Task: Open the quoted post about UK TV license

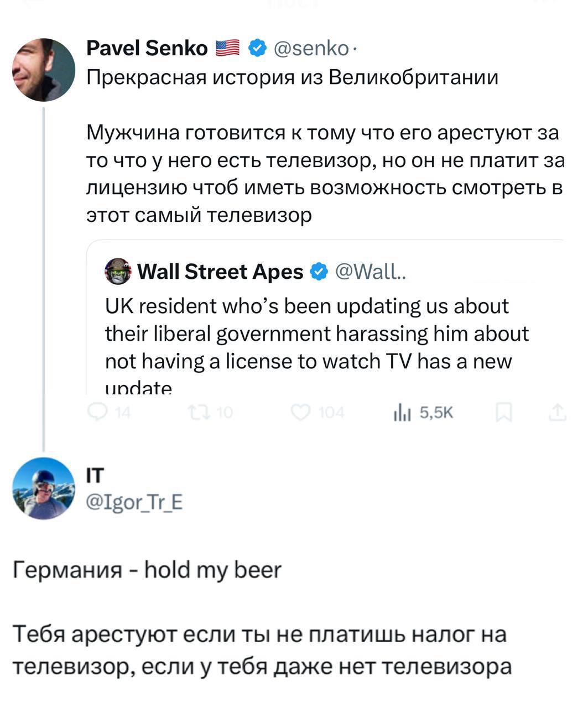Action: (315, 334)
